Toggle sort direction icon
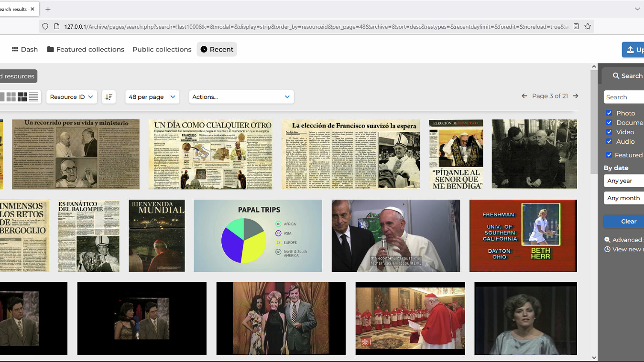This screenshot has height=362, width=644. click(109, 97)
